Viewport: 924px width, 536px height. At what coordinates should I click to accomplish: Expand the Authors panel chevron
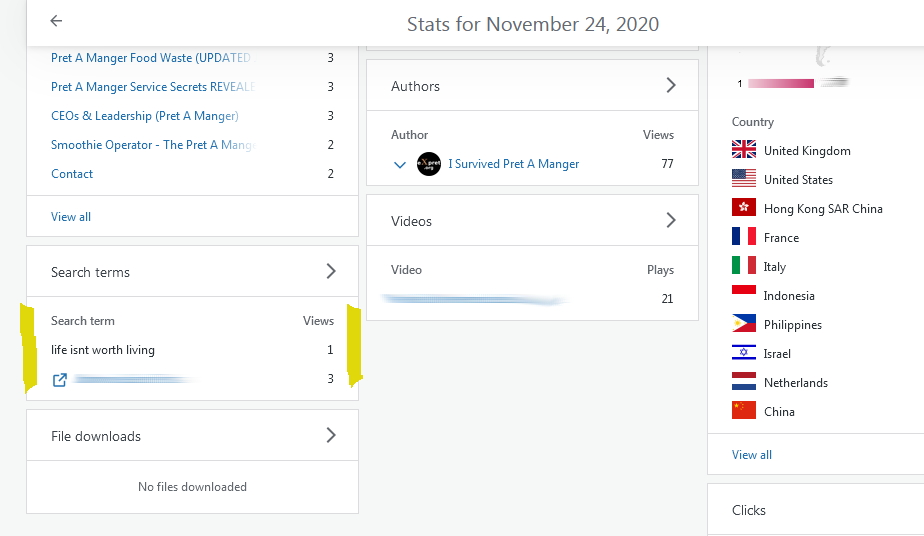[x=671, y=86]
